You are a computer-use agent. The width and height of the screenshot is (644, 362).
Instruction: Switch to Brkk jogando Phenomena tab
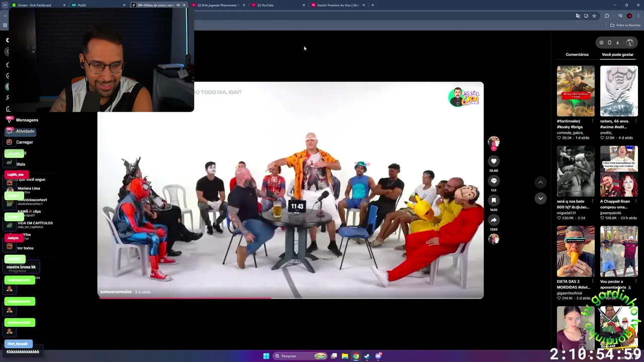coord(218,5)
